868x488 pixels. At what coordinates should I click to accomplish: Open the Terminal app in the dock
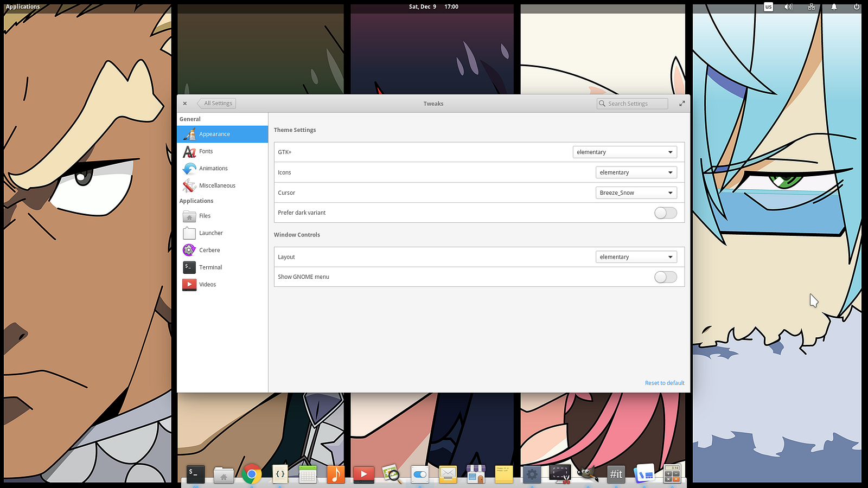195,474
